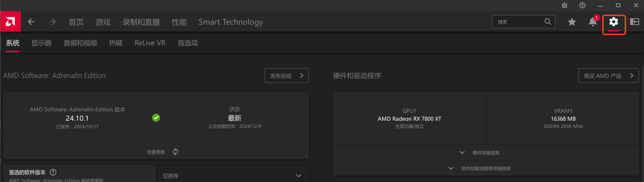Go back with the left arrow
Viewport: 644px width, 182px height.
(31, 22)
